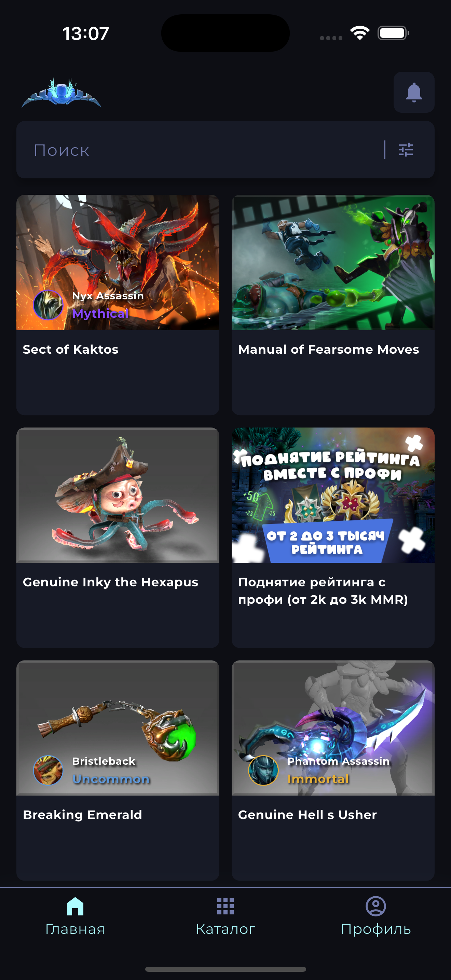Image resolution: width=451 pixels, height=980 pixels.
Task: Open the Manual of Fearsome Moves image
Action: [333, 262]
